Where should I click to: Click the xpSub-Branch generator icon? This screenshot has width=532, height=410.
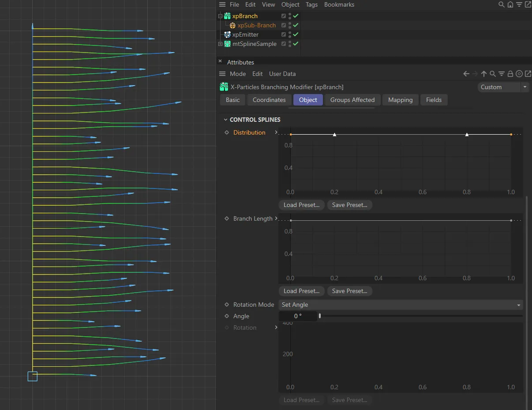[x=232, y=25]
